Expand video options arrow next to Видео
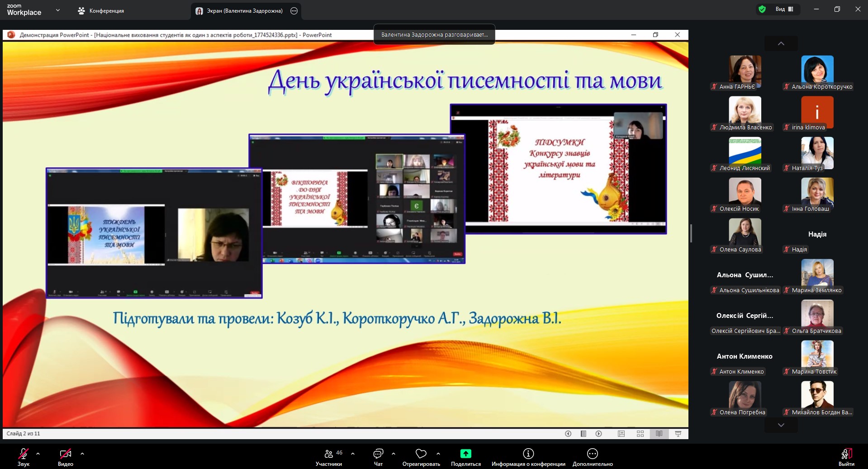 pos(82,453)
